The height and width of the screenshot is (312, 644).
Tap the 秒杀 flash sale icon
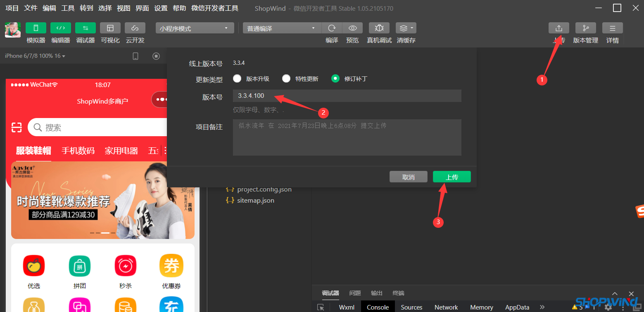[126, 266]
